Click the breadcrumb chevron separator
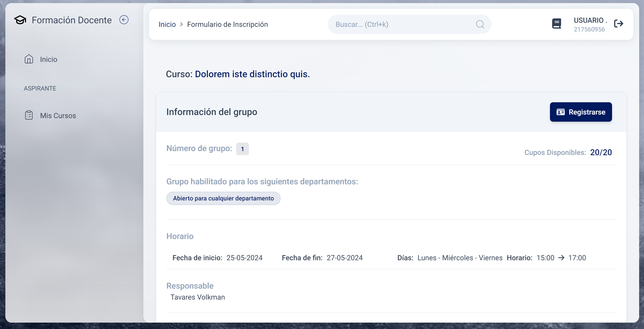 tap(181, 24)
